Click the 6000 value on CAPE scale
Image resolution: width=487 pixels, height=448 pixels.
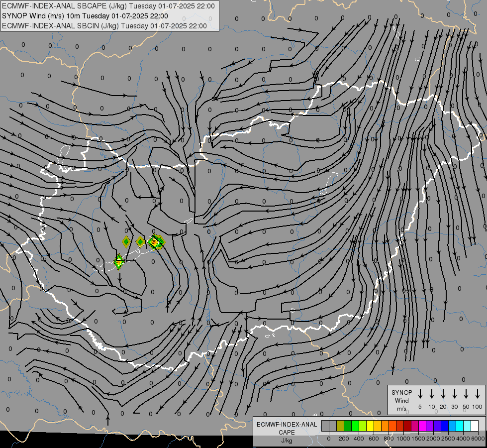tap(479, 439)
